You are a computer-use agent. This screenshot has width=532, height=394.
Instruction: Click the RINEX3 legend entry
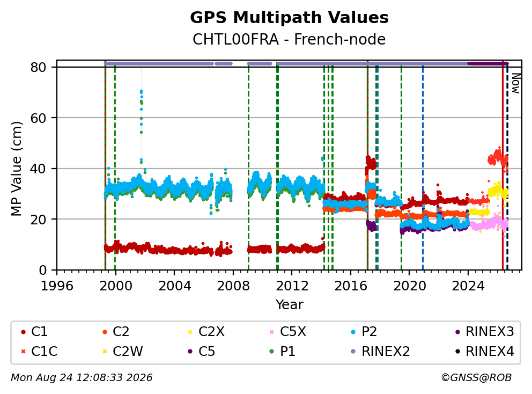(x=485, y=332)
